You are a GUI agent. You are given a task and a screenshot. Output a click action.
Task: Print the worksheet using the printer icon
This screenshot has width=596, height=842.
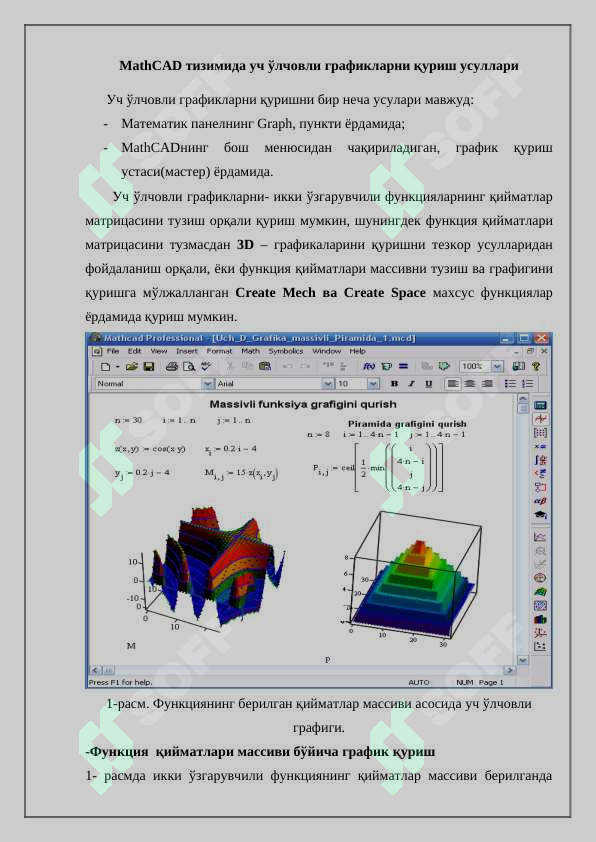[172, 366]
